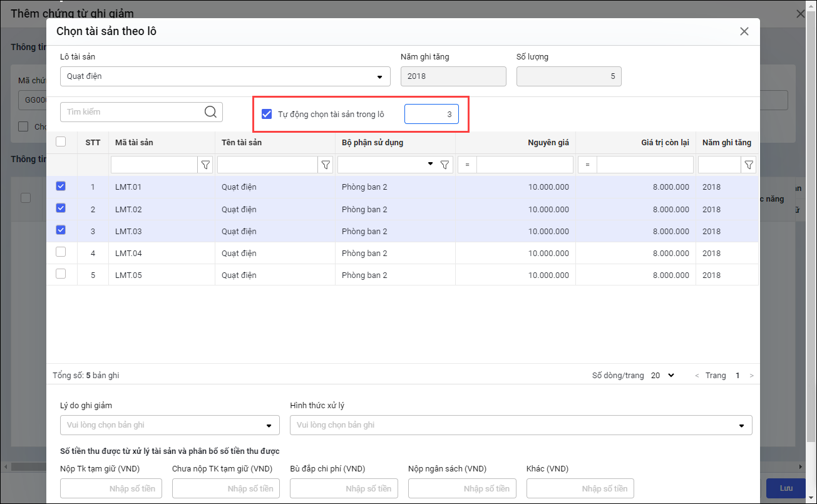Click the Lưu button
This screenshot has height=504, width=817.
point(786,488)
